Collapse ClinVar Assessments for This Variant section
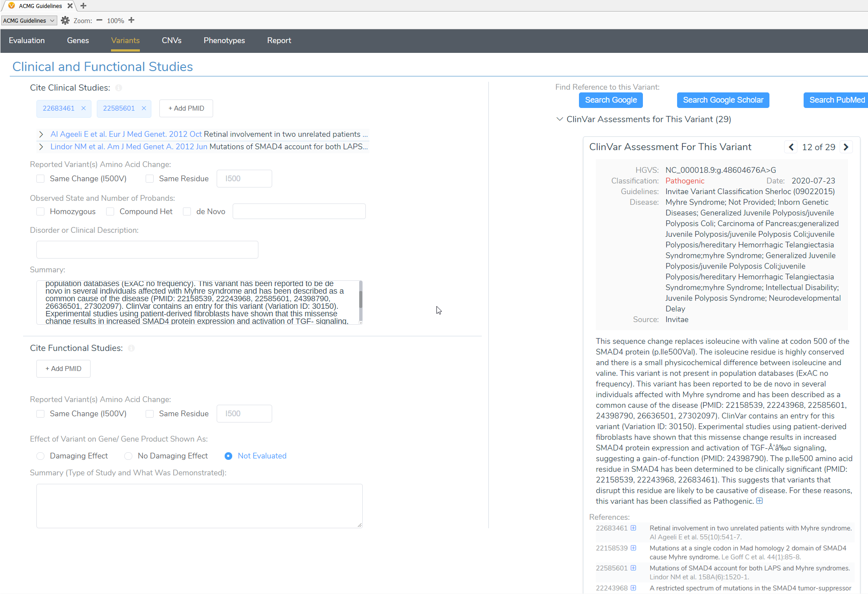Viewport: 868px width, 594px height. (559, 119)
